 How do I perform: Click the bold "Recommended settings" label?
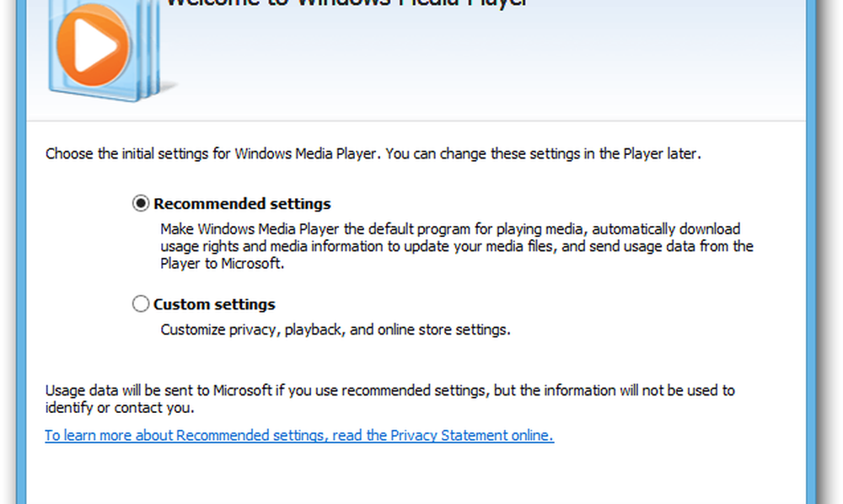[242, 204]
